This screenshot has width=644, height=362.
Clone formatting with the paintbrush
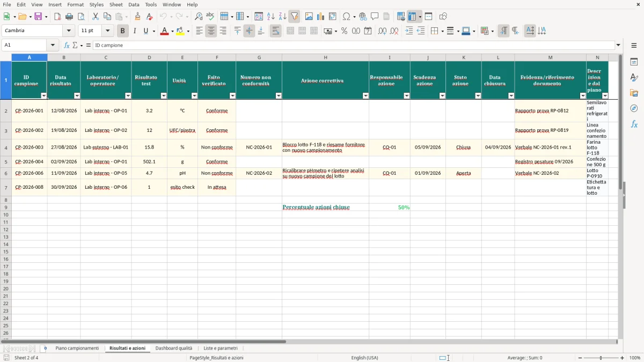138,17
